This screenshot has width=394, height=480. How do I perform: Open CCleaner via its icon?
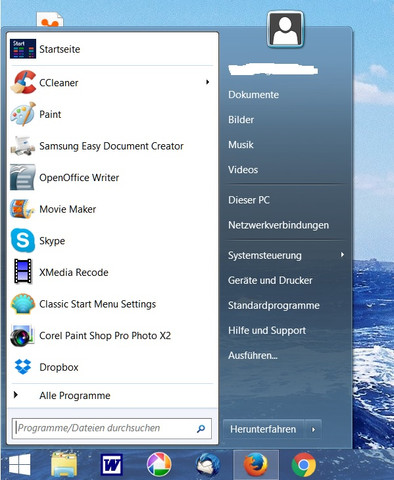coord(23,82)
